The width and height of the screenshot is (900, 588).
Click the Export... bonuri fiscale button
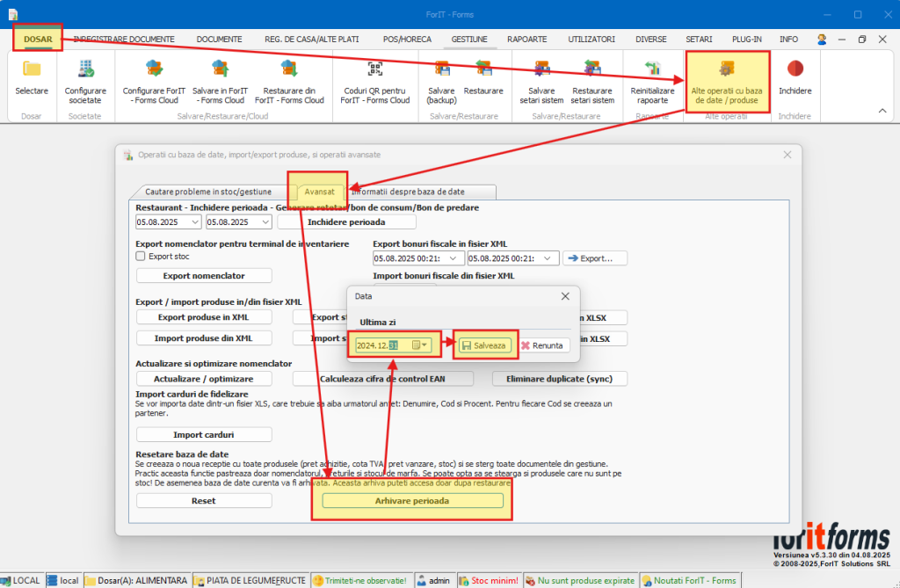(x=595, y=258)
